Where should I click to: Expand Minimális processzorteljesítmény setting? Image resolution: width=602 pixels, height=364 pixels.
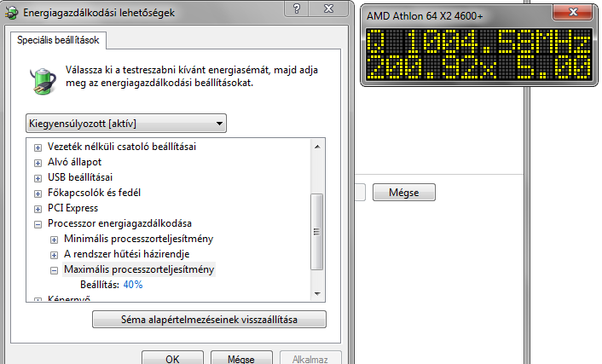tap(54, 240)
